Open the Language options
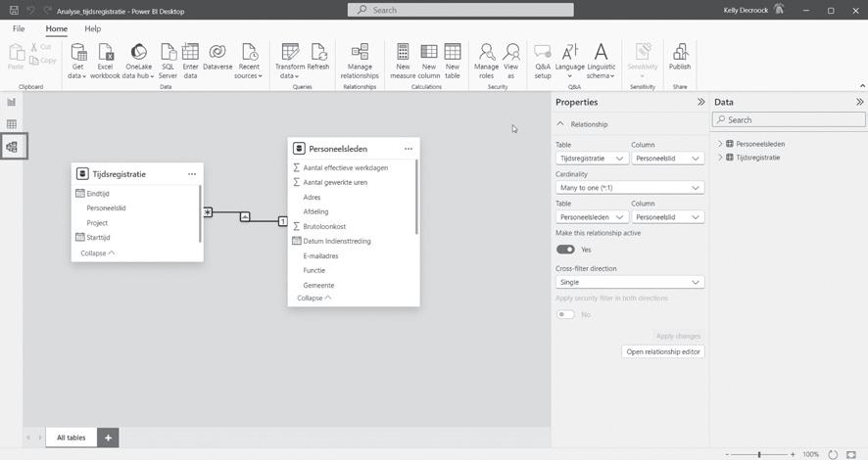Viewport: 868px width, 460px height. pos(569,61)
